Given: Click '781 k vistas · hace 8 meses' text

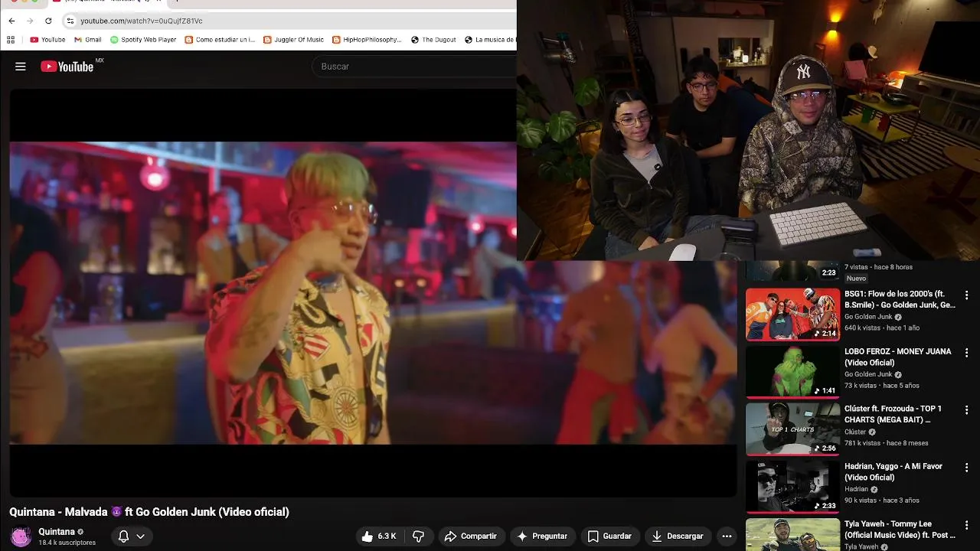Looking at the screenshot, I should tap(887, 442).
